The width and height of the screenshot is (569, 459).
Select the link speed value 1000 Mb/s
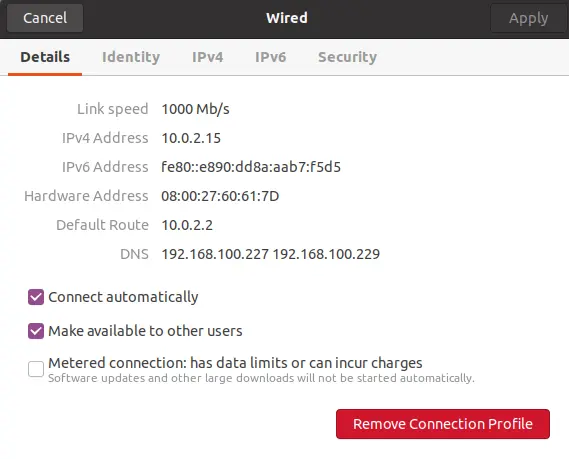(195, 109)
